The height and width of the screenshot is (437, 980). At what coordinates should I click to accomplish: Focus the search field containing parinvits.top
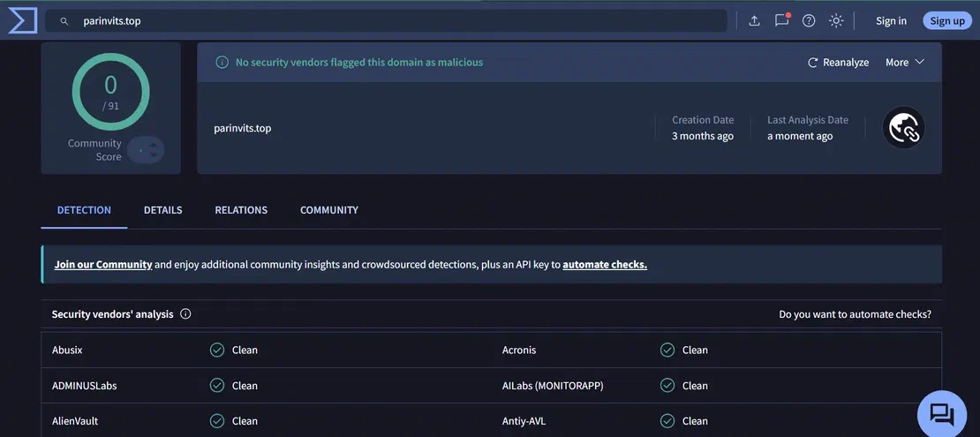[x=386, y=20]
